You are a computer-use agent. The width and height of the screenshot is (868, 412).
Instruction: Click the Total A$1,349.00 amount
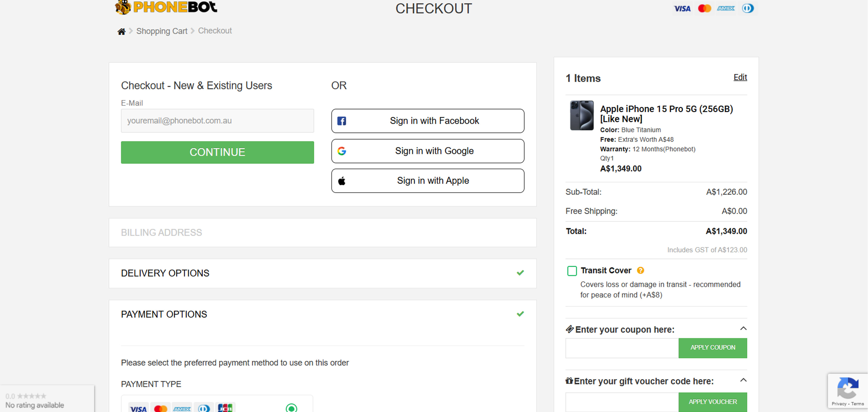pos(726,231)
